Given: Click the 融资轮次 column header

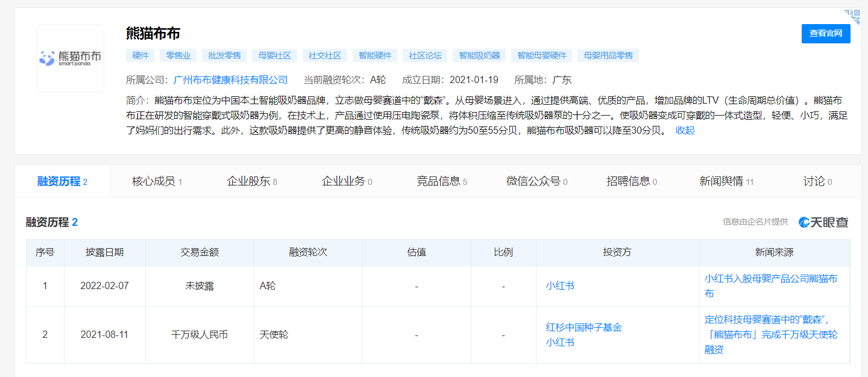Looking at the screenshot, I should pos(308,252).
